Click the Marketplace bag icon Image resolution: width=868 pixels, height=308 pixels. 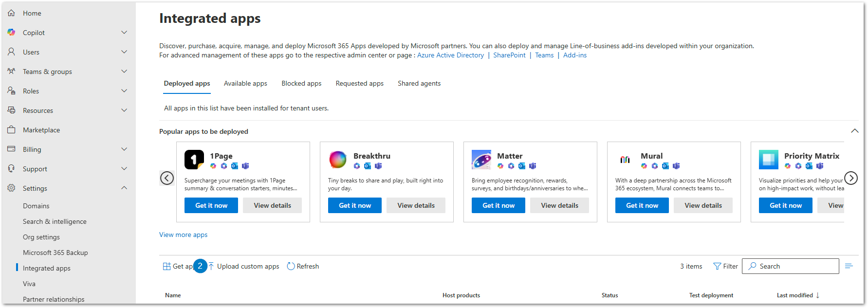coord(11,130)
